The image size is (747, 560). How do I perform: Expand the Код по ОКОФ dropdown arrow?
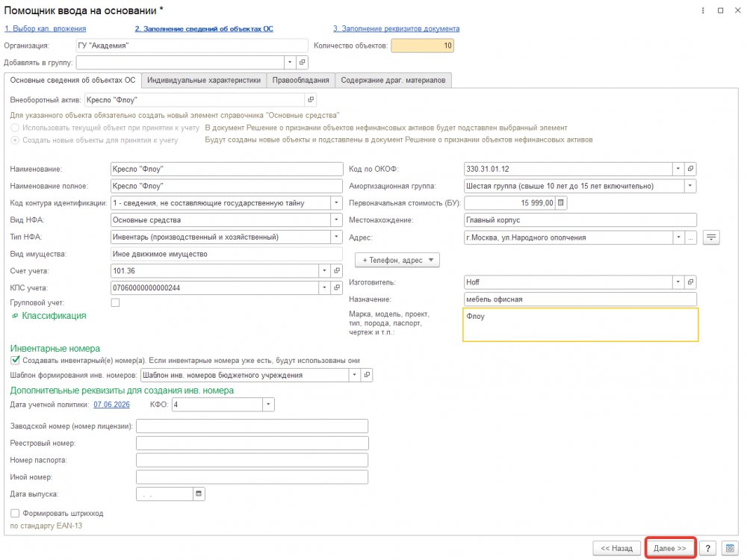pos(678,169)
